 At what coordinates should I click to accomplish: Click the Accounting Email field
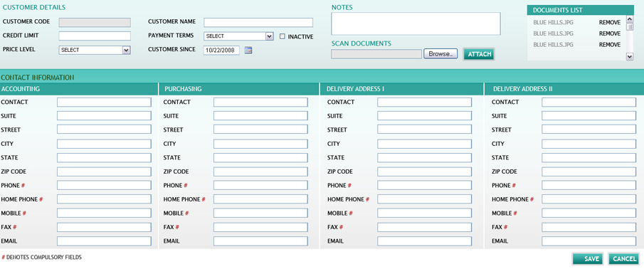tap(104, 241)
